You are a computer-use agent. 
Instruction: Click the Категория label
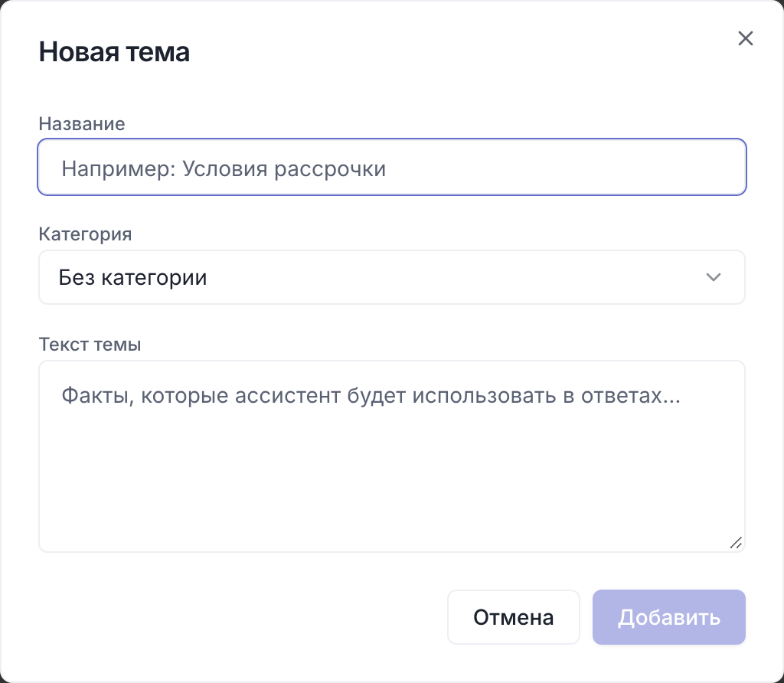click(x=86, y=234)
